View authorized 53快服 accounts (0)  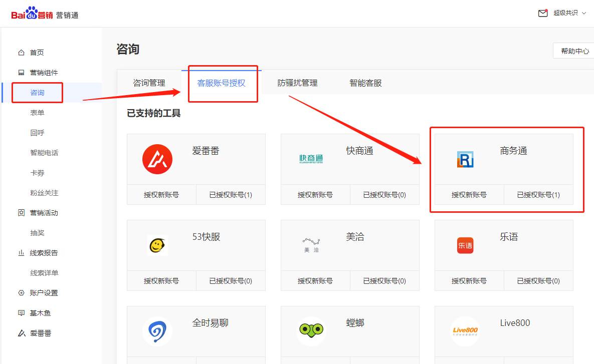[x=231, y=281]
